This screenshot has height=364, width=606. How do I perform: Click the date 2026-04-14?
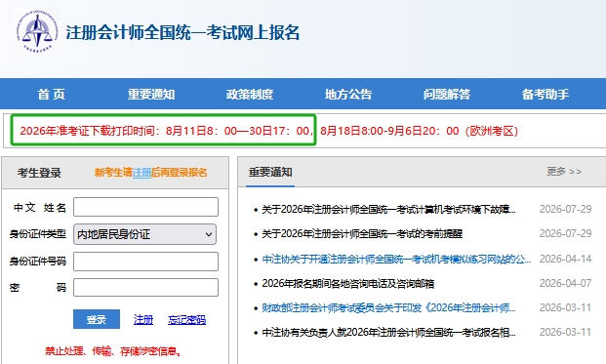pyautogui.click(x=565, y=259)
